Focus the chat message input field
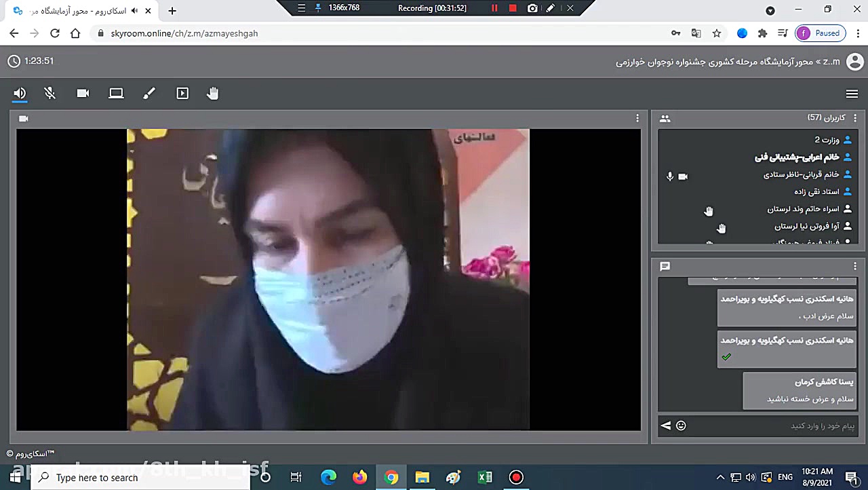868x490 pixels. tap(773, 426)
